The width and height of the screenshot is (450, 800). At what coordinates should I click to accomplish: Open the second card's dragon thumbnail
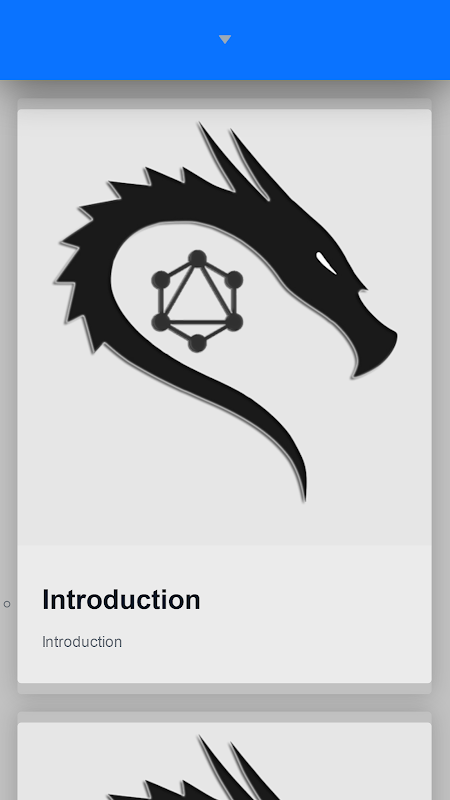pos(224,761)
